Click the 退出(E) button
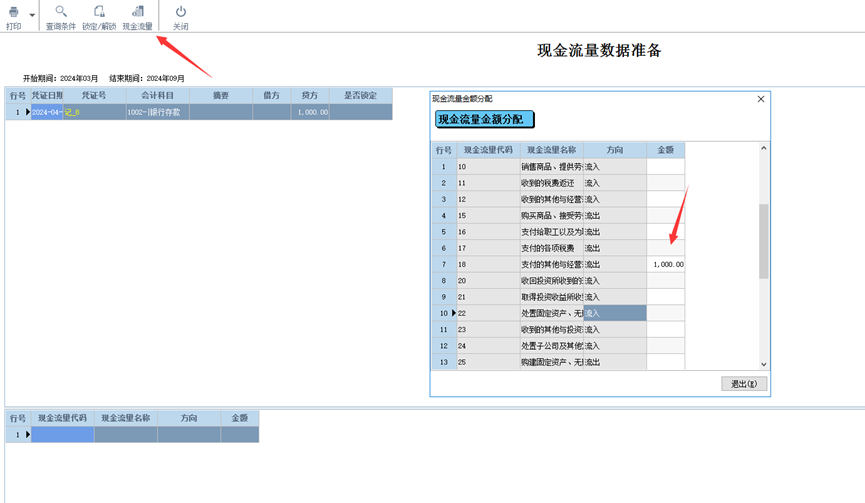 pyautogui.click(x=744, y=384)
